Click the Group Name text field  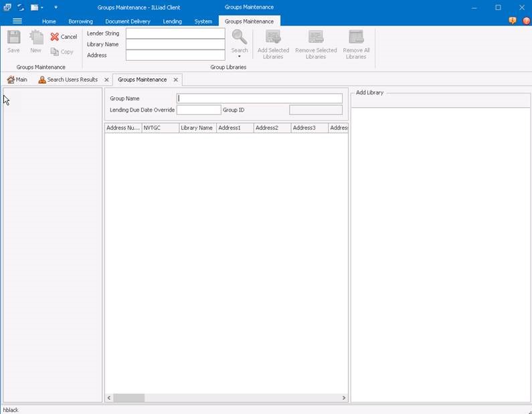(x=260, y=98)
